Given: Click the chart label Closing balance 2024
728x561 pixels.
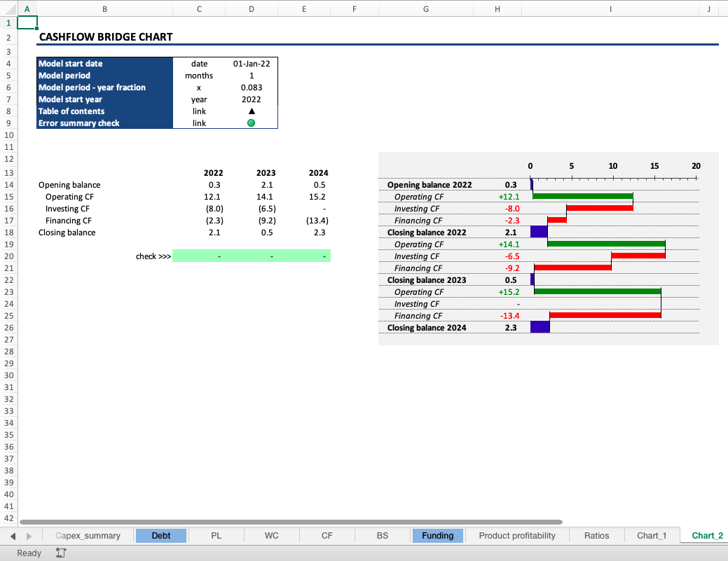Looking at the screenshot, I should tap(427, 328).
